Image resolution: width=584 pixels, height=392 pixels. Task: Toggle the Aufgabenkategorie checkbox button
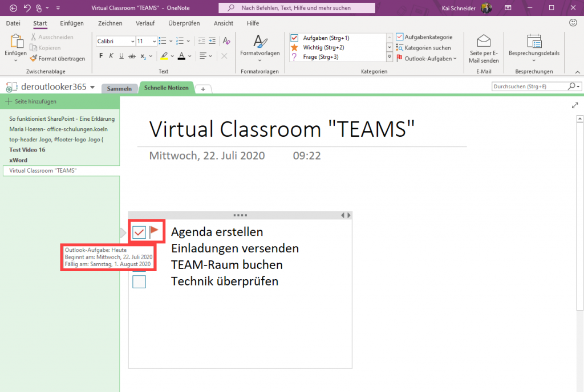pyautogui.click(x=424, y=37)
